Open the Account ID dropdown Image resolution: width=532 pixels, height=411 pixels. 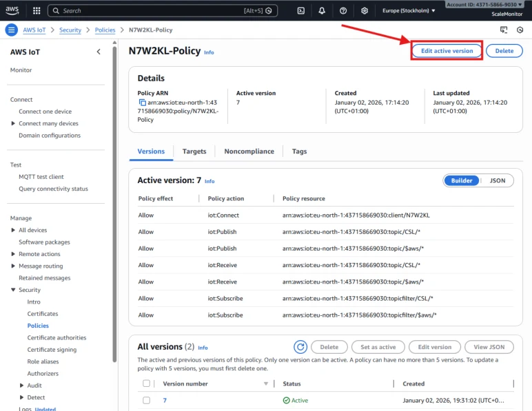[x=484, y=4]
